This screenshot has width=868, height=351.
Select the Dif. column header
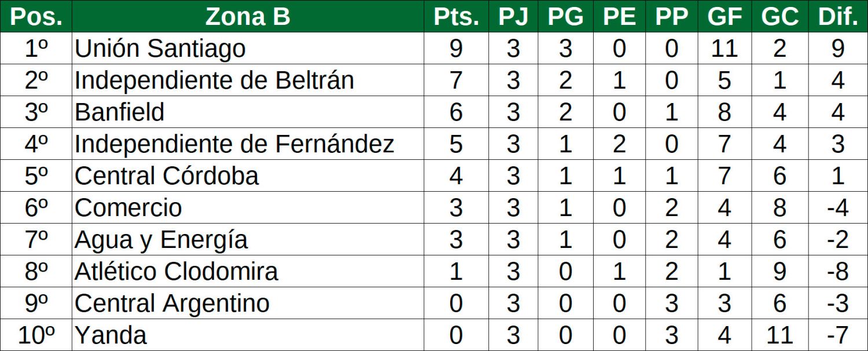click(838, 17)
